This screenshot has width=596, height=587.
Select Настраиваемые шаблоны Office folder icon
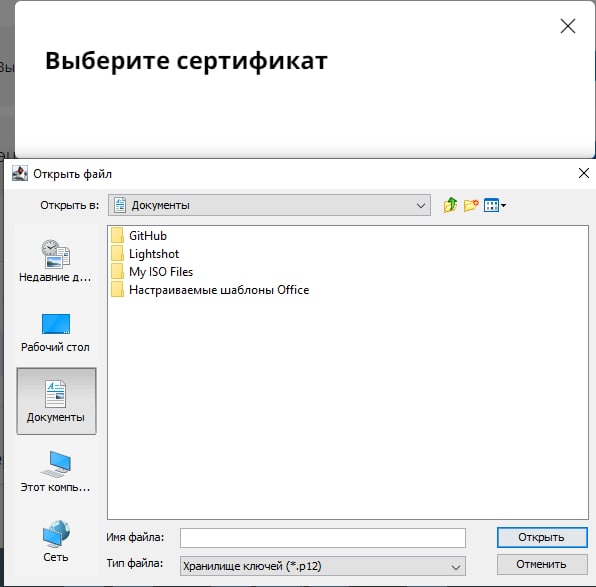[117, 290]
